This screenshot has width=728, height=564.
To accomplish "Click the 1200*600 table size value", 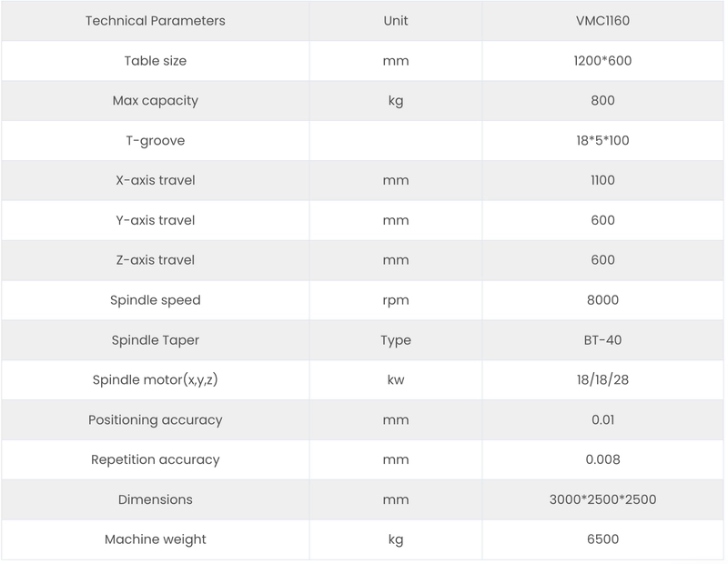I will click(602, 61).
